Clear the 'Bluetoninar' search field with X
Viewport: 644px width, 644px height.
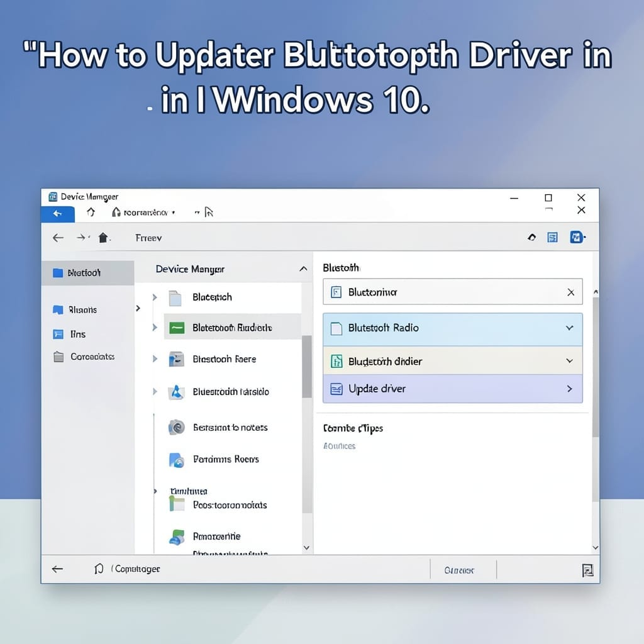coord(570,292)
